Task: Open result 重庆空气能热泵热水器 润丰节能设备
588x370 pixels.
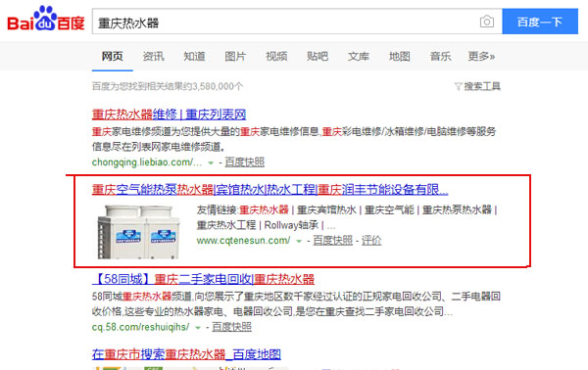Action: [x=270, y=190]
